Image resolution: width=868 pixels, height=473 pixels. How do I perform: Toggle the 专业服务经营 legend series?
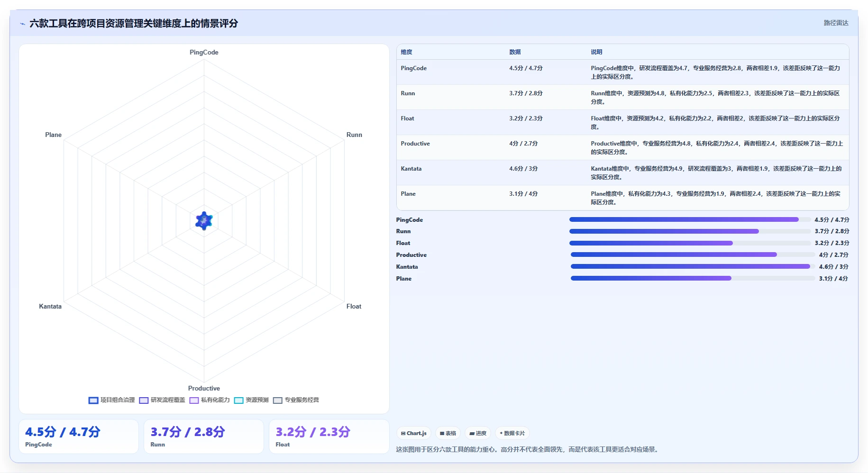[x=296, y=400]
